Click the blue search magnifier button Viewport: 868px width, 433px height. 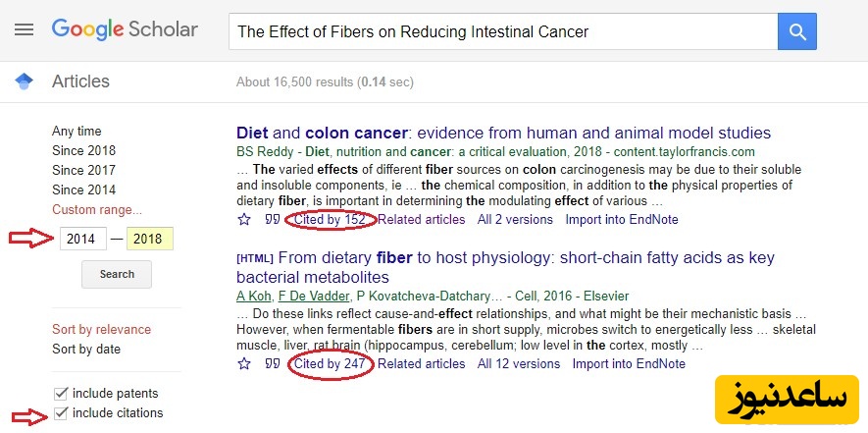pyautogui.click(x=797, y=31)
